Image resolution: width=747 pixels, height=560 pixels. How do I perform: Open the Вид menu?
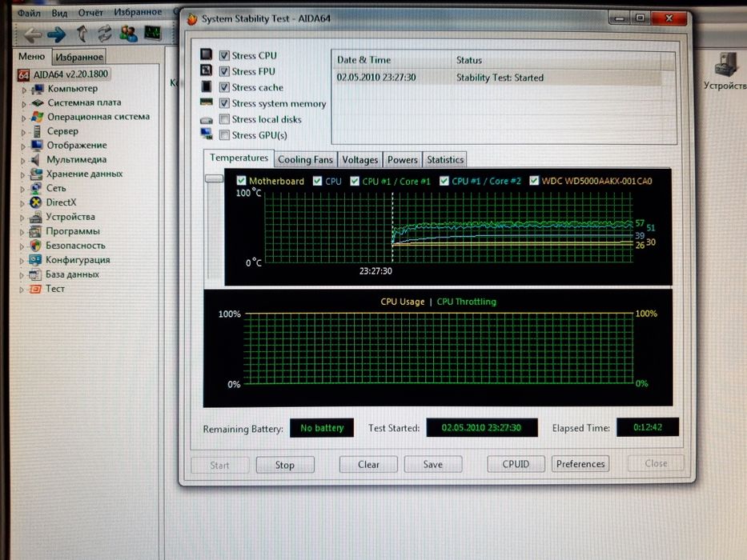(59, 13)
